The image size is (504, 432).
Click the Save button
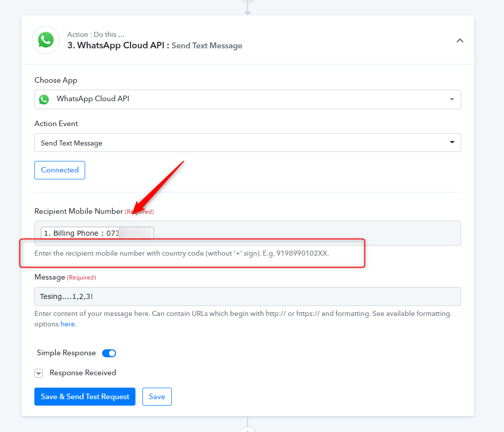click(x=157, y=397)
